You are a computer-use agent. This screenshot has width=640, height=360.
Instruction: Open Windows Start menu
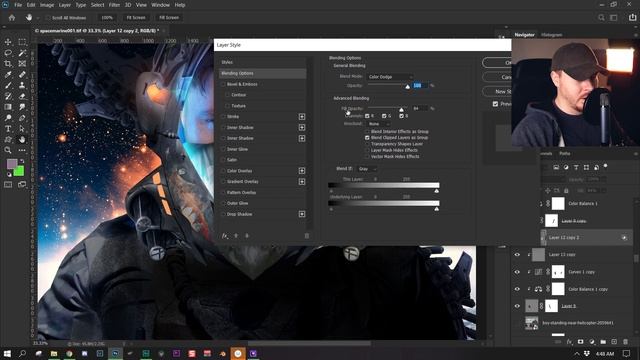[x=7, y=353]
